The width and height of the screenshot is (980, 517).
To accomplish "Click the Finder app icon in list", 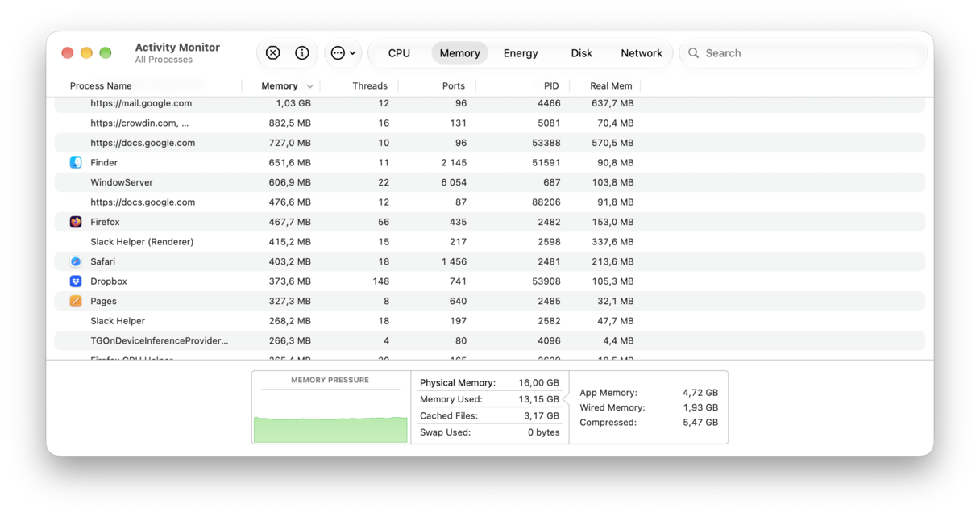I will click(x=76, y=163).
